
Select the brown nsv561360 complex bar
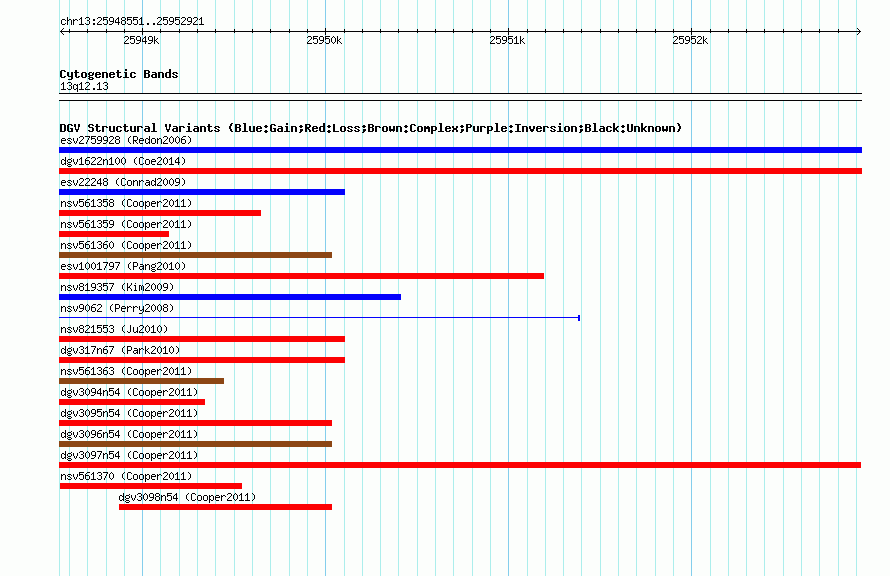pyautogui.click(x=195, y=255)
